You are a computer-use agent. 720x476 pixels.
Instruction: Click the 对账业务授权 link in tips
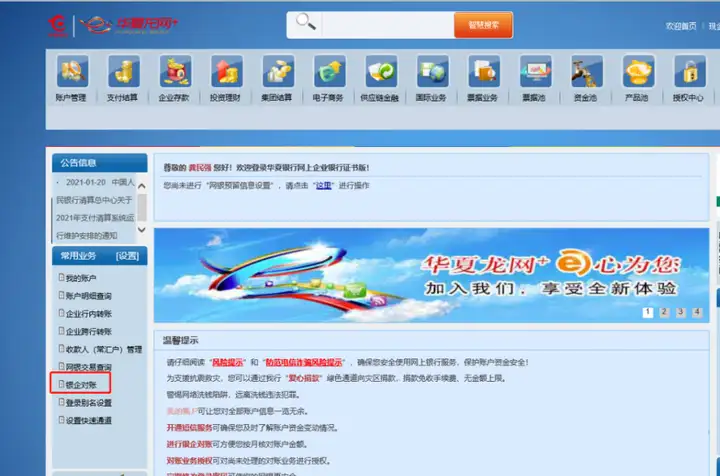click(x=189, y=461)
